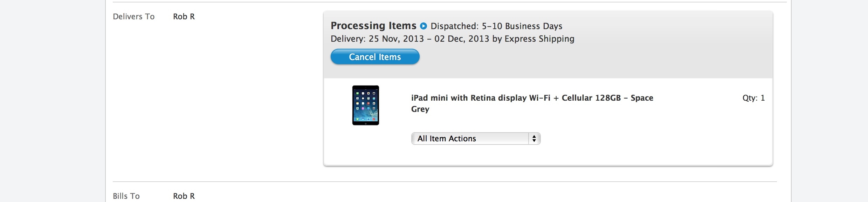Click the word Delivery: in the status header
The width and height of the screenshot is (868, 202).
[x=348, y=39]
